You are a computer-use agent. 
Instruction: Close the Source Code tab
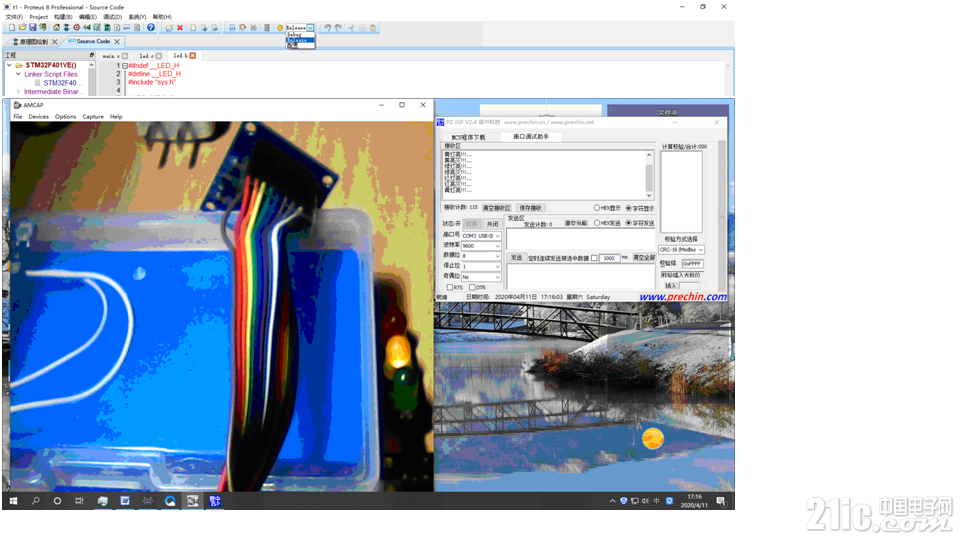click(x=117, y=42)
